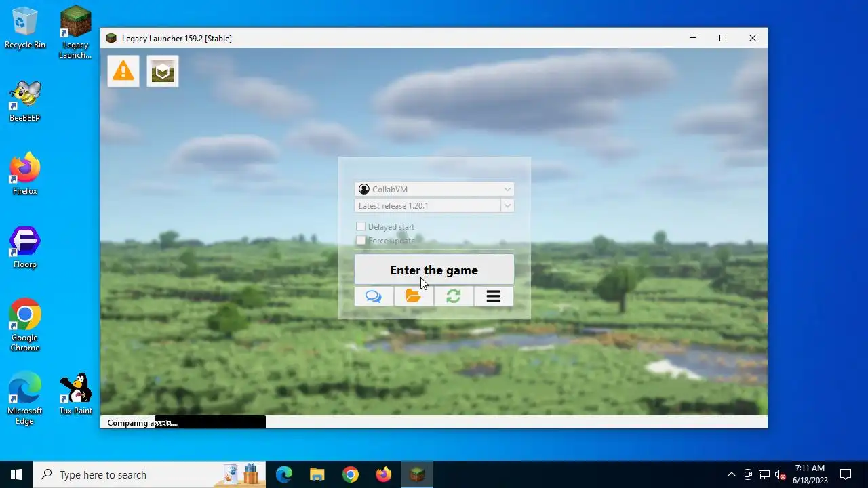Open the taskbar clock showing 7:11 AM
The image size is (868, 488).
[x=810, y=474]
